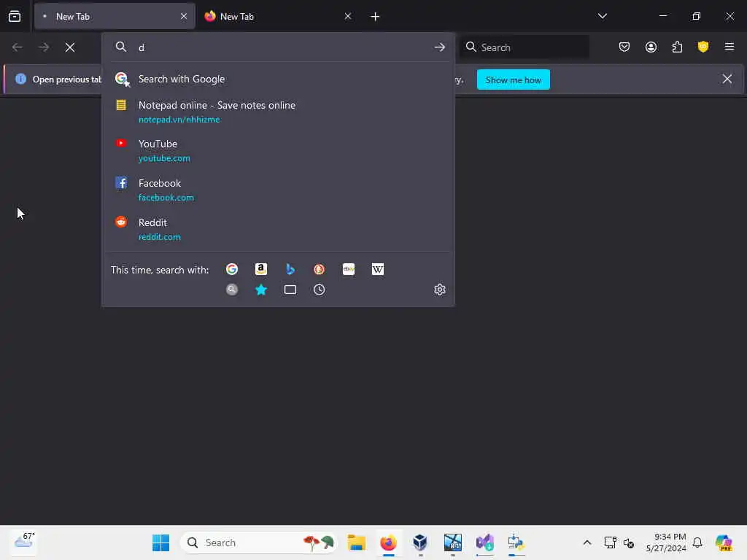This screenshot has width=747, height=560.
Task: Open Save to Pocket
Action: tap(624, 47)
